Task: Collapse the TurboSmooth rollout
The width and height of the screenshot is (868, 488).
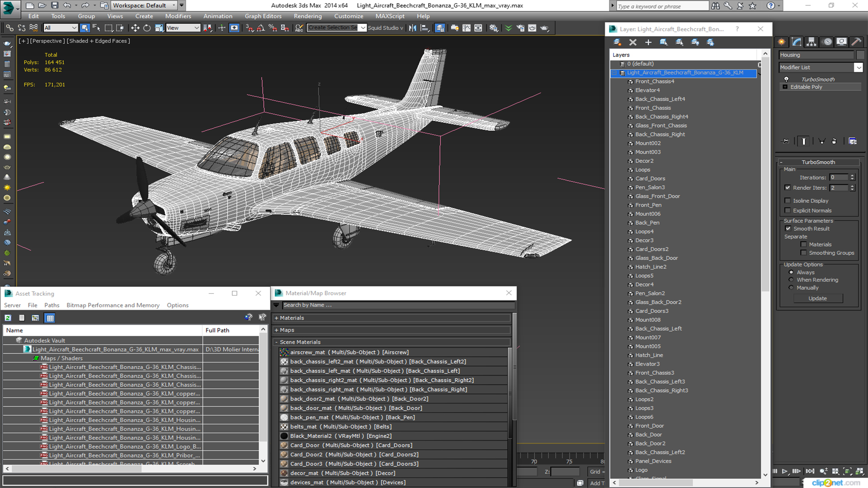Action: pyautogui.click(x=781, y=162)
